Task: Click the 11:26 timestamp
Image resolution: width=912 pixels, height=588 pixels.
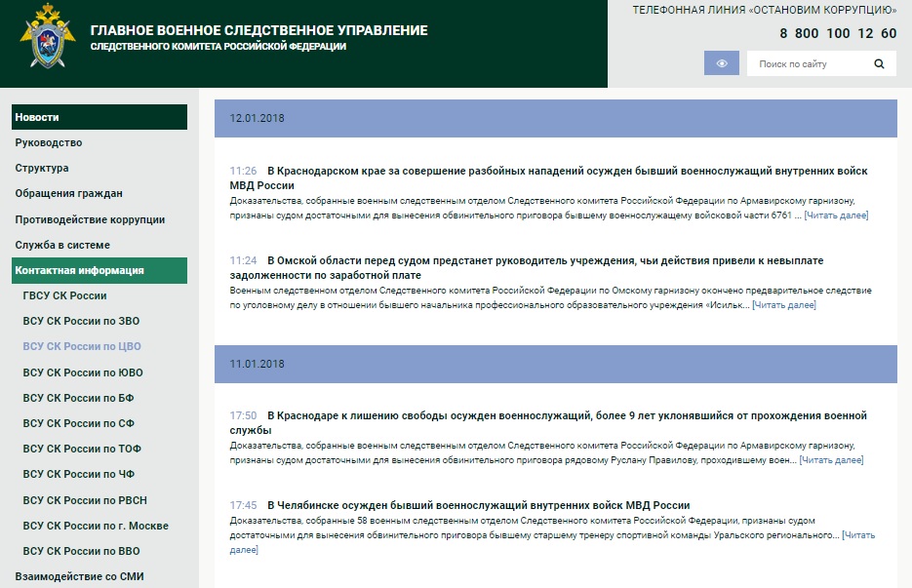Action: tap(243, 171)
